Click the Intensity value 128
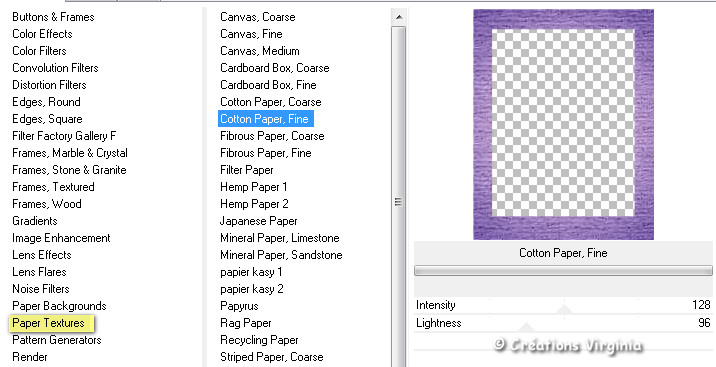The width and height of the screenshot is (716, 367). (x=701, y=305)
